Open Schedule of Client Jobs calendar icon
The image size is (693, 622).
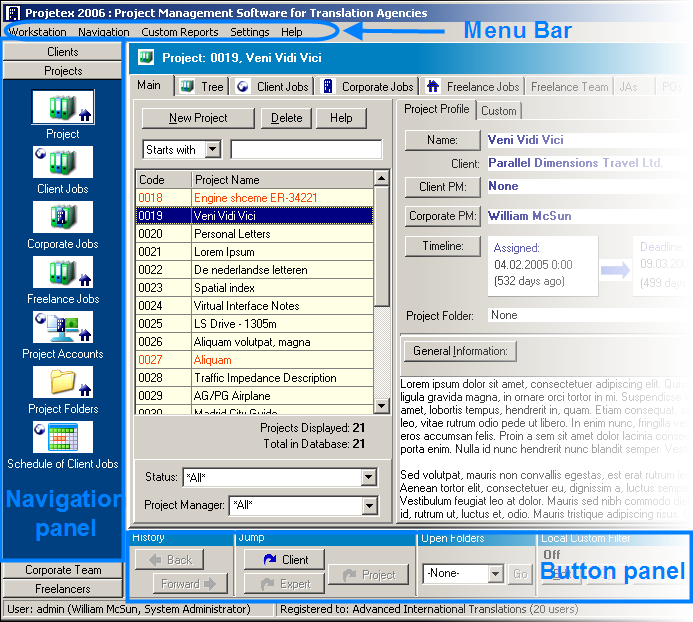tap(63, 437)
